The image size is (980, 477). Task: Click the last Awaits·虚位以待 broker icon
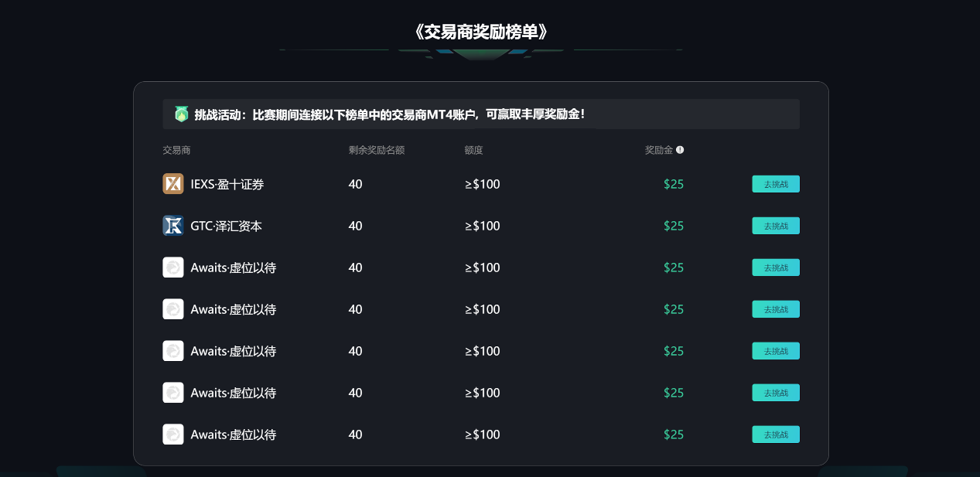(x=173, y=434)
